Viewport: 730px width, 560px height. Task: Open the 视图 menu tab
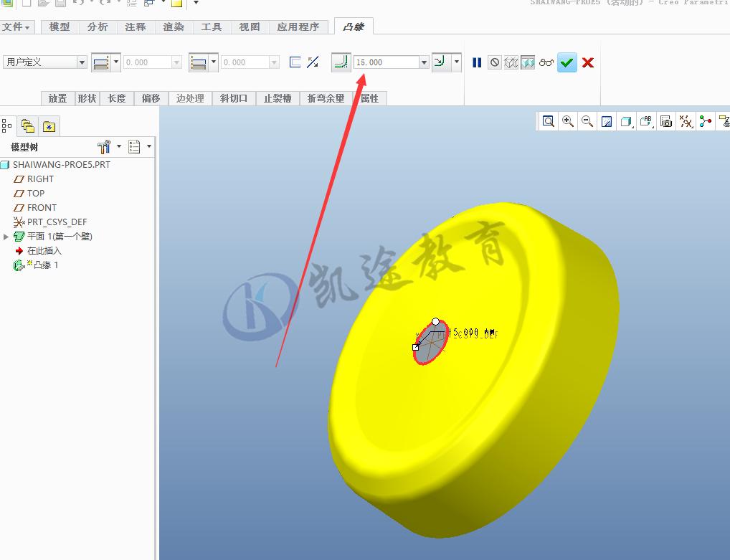coord(249,27)
